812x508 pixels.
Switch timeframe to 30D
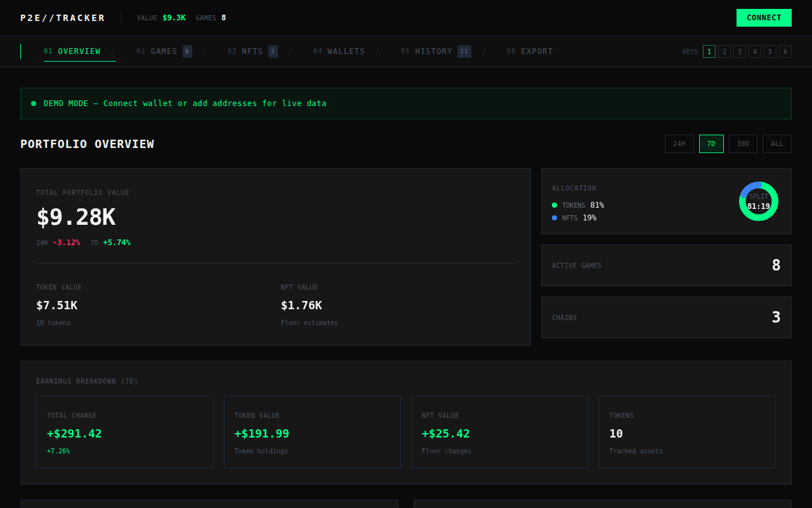(x=742, y=144)
